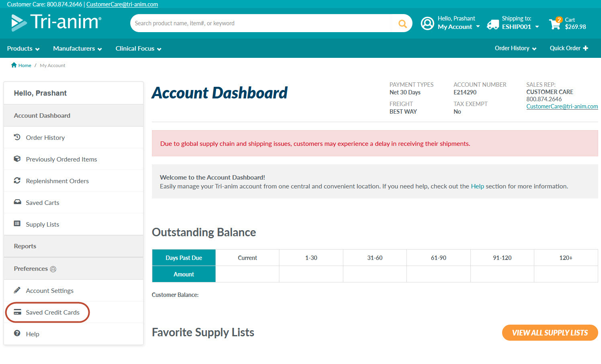Open Previously Ordered Items

click(x=74, y=159)
